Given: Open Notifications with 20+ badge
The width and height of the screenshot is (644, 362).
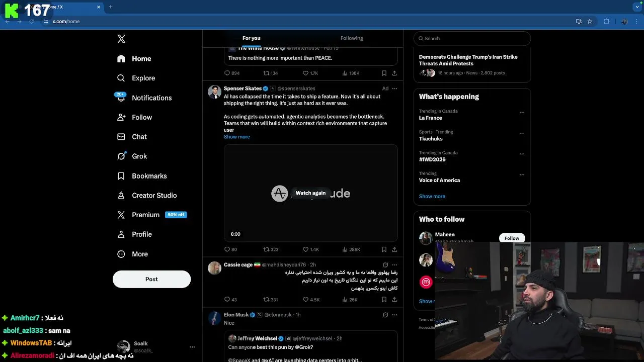Looking at the screenshot, I should coord(143,98).
